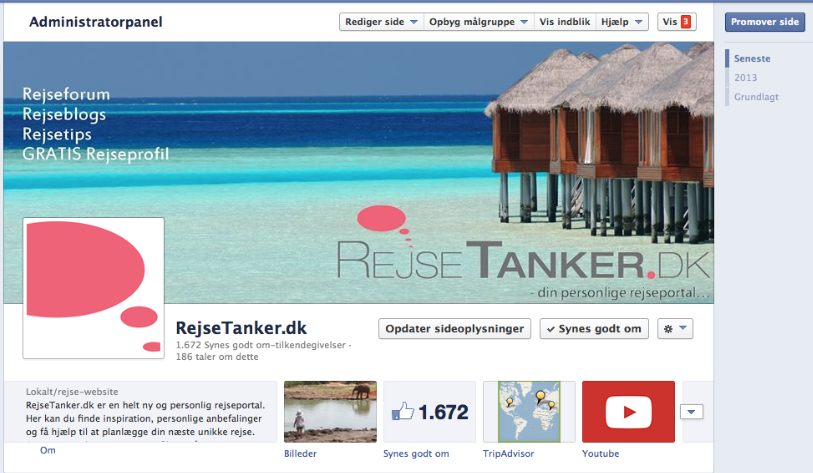Viewport: 813px width, 473px height.
Task: Open the Youtube app tile
Action: [x=628, y=412]
